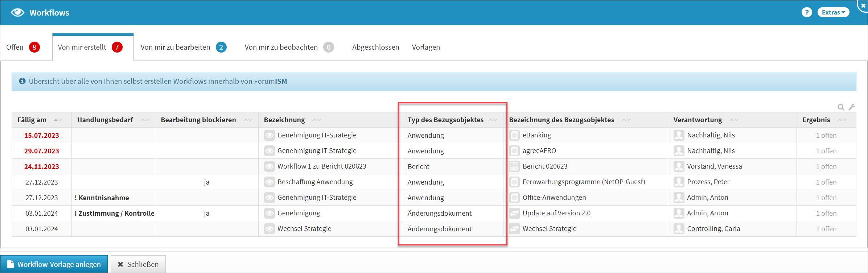Image resolution: width=868 pixels, height=273 pixels.
Task: Open the Extras dropdown menu
Action: coord(833,12)
